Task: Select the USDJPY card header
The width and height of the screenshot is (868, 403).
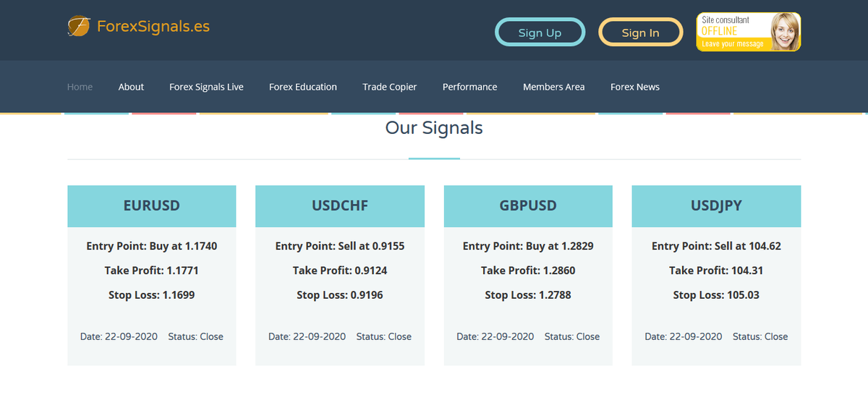Action: pyautogui.click(x=716, y=206)
